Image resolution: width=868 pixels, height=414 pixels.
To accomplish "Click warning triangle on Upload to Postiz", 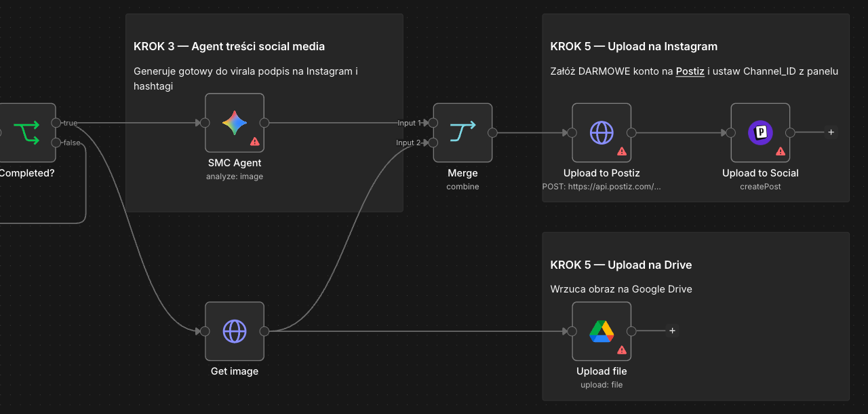I will coord(622,151).
